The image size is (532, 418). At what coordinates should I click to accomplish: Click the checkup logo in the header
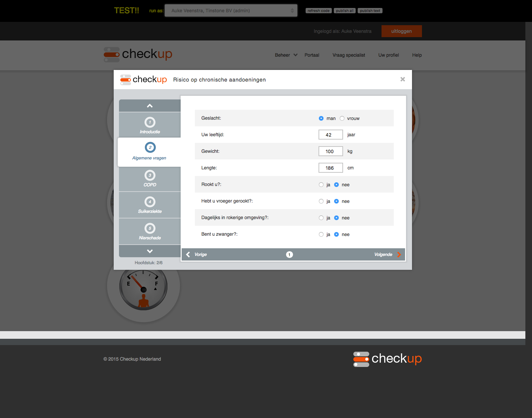[x=138, y=54]
